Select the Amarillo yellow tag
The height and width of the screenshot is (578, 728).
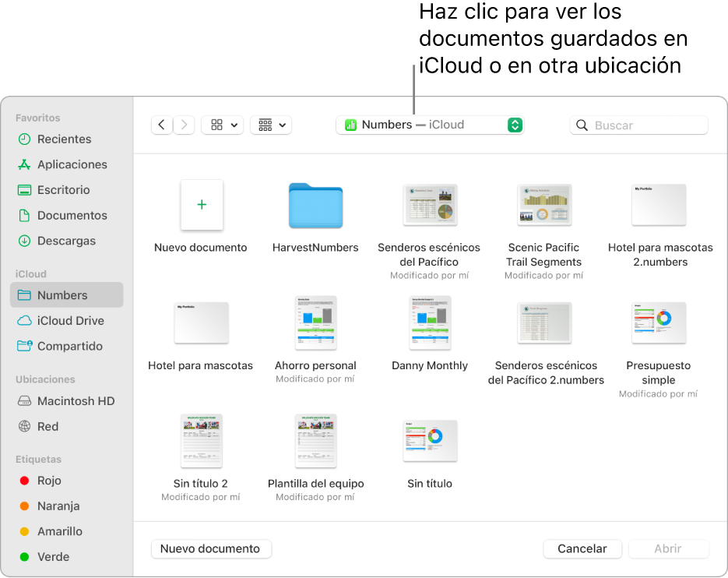pyautogui.click(x=25, y=531)
